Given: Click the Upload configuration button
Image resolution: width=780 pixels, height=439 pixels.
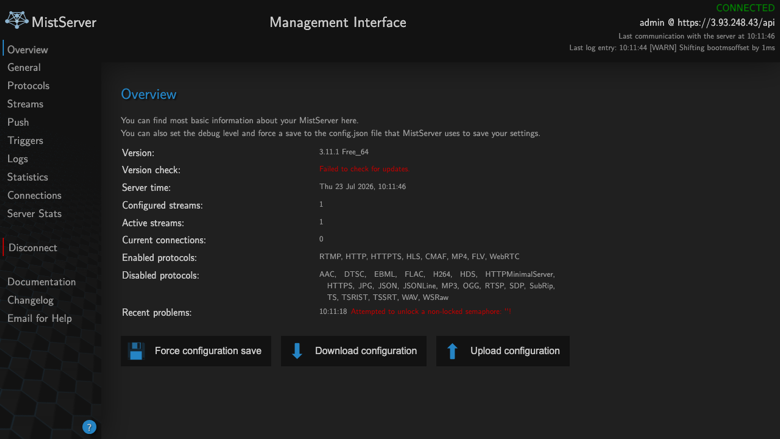Looking at the screenshot, I should coord(503,351).
